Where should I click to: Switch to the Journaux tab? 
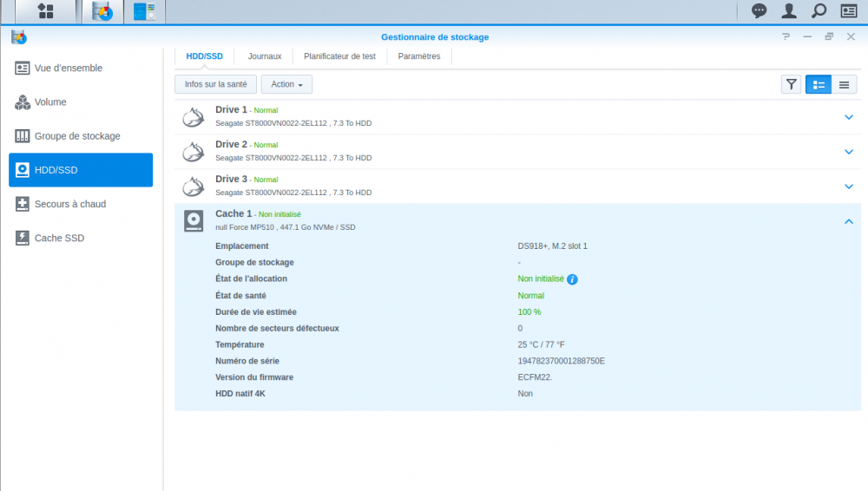click(x=265, y=56)
